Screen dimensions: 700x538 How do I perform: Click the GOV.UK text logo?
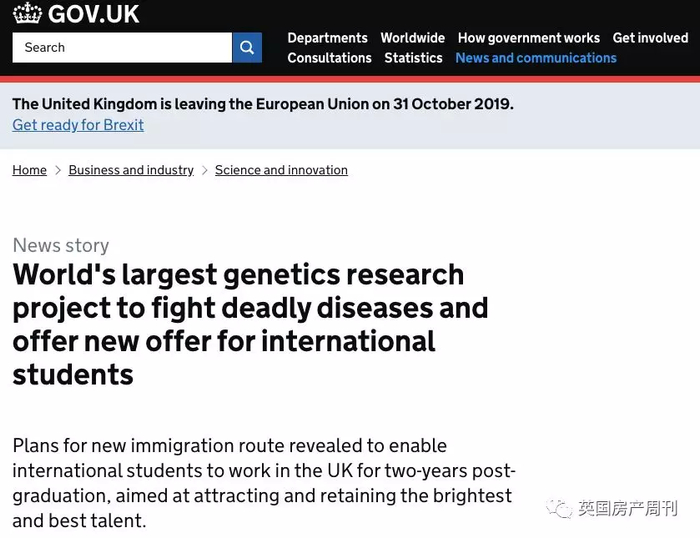(94, 14)
